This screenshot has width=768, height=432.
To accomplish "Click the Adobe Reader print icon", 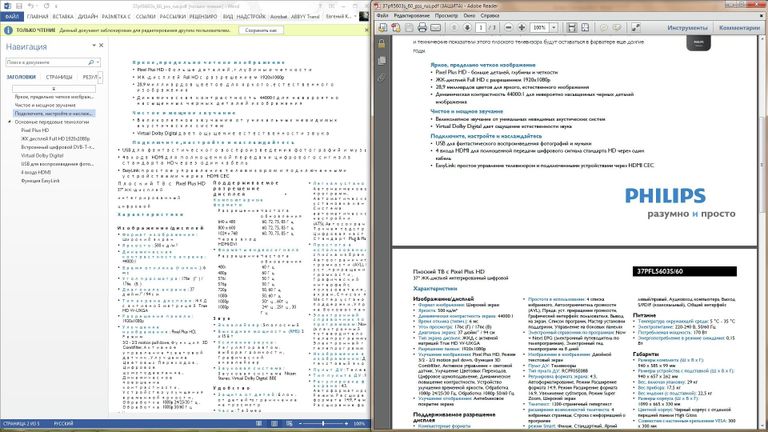I will [x=422, y=28].
